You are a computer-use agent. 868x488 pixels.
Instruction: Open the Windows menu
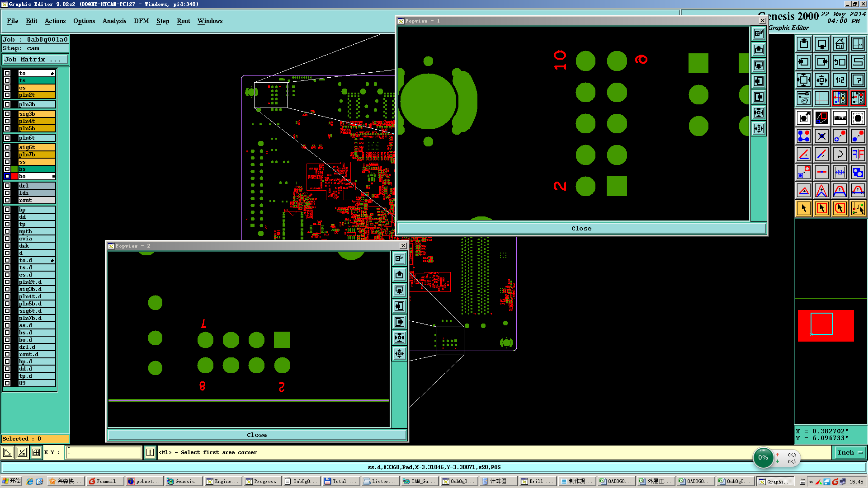[x=210, y=21]
